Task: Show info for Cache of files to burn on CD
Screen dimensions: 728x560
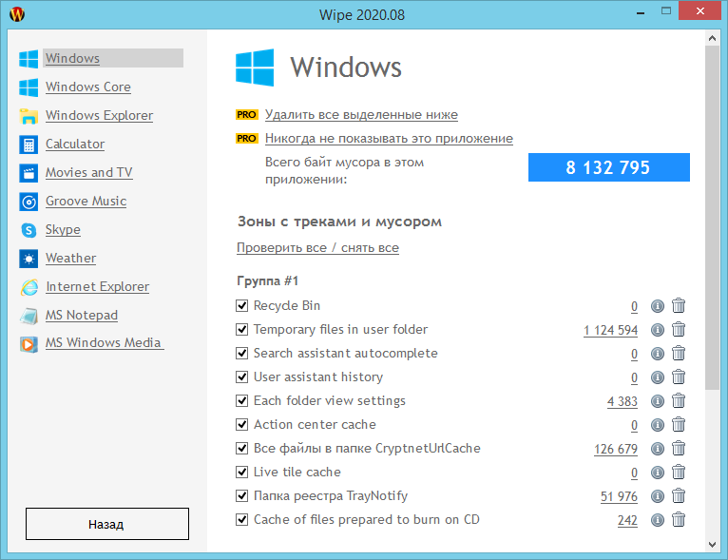Action: (x=657, y=520)
